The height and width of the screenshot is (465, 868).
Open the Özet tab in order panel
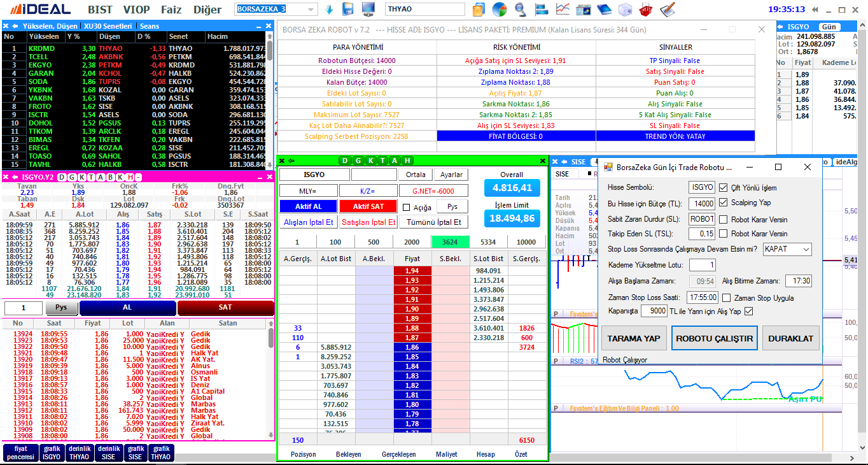[521, 454]
